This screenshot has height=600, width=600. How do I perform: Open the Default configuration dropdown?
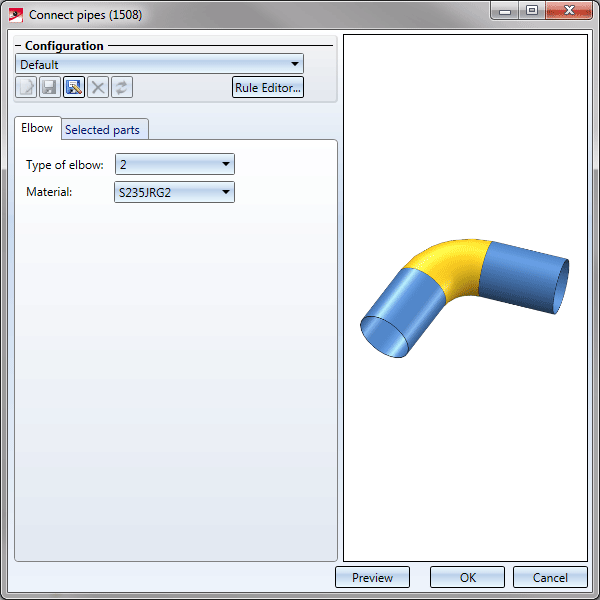(159, 64)
